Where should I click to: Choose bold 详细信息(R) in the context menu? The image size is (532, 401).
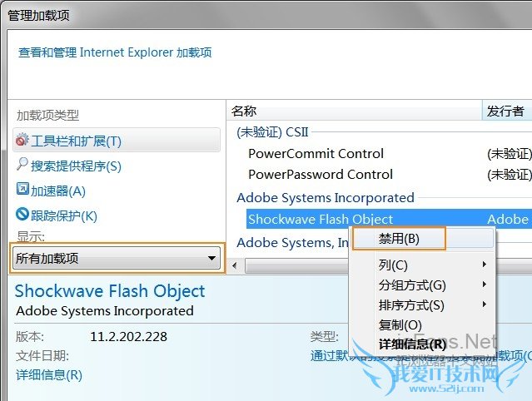[x=412, y=344]
